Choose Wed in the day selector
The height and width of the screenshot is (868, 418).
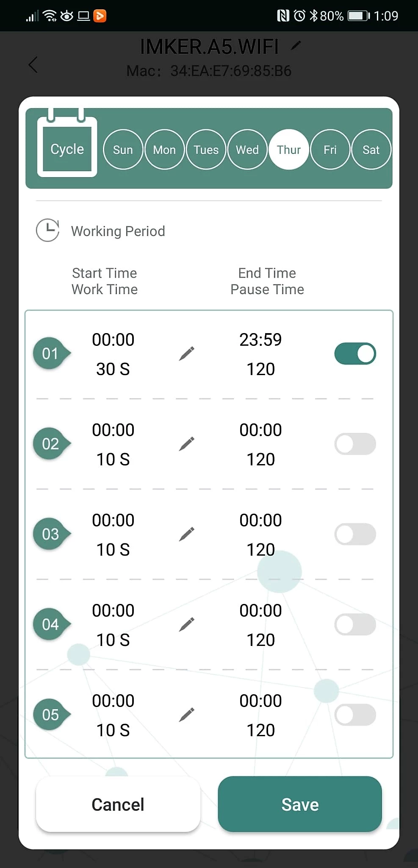point(247,150)
